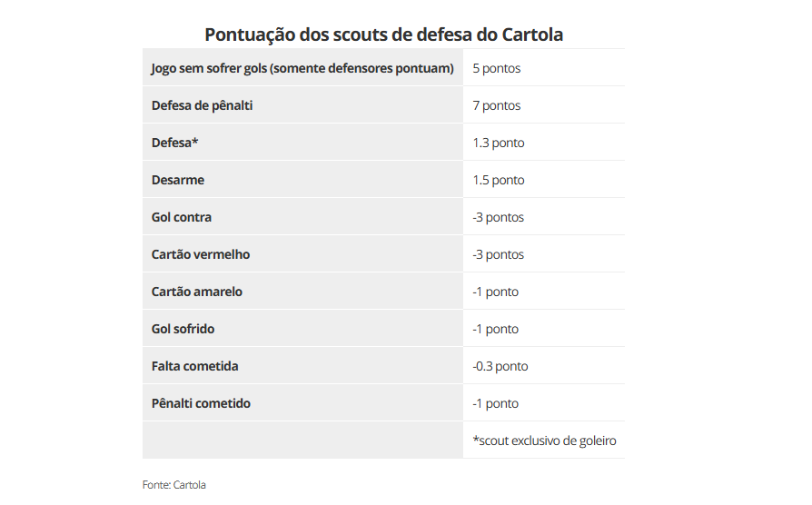
Task: Select the 'Defesa de pênalti' row label
Action: (202, 105)
